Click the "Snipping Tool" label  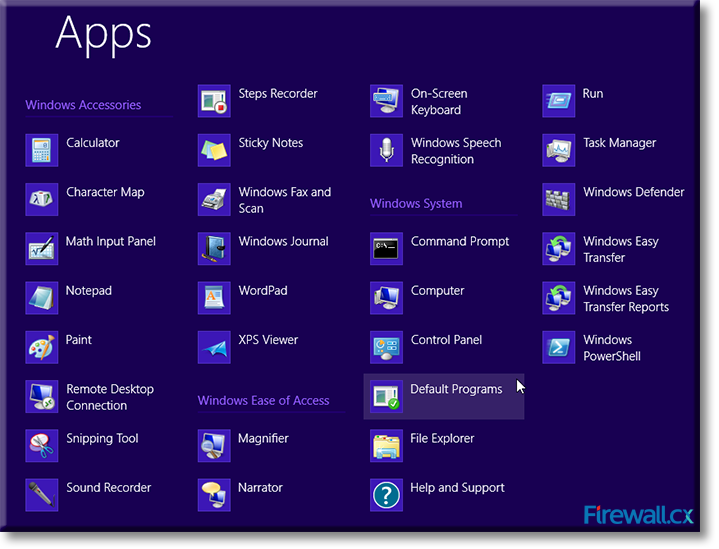click(102, 439)
